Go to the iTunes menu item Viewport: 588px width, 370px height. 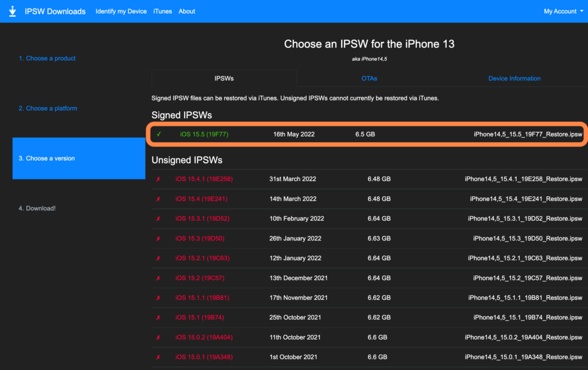163,11
